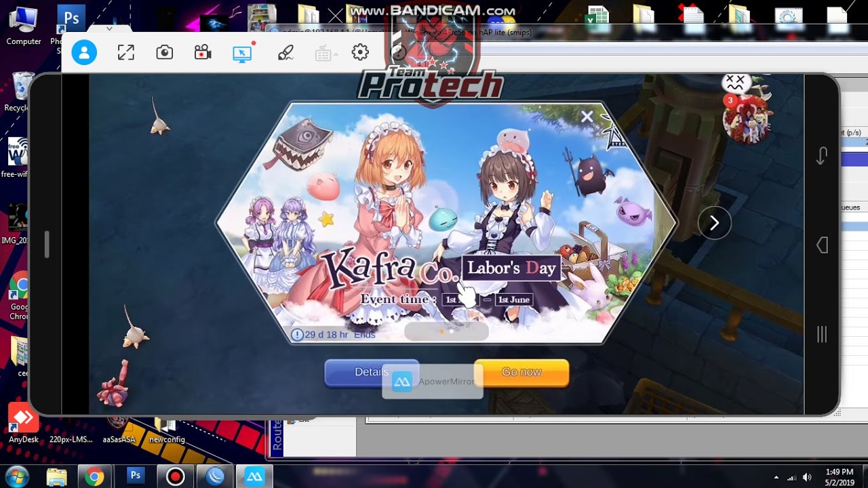The image size is (868, 488).
Task: Click the Windows Start button
Action: (x=17, y=476)
